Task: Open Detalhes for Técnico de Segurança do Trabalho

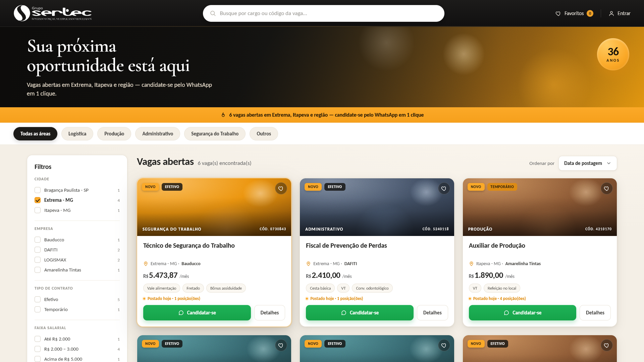Action: tap(270, 313)
